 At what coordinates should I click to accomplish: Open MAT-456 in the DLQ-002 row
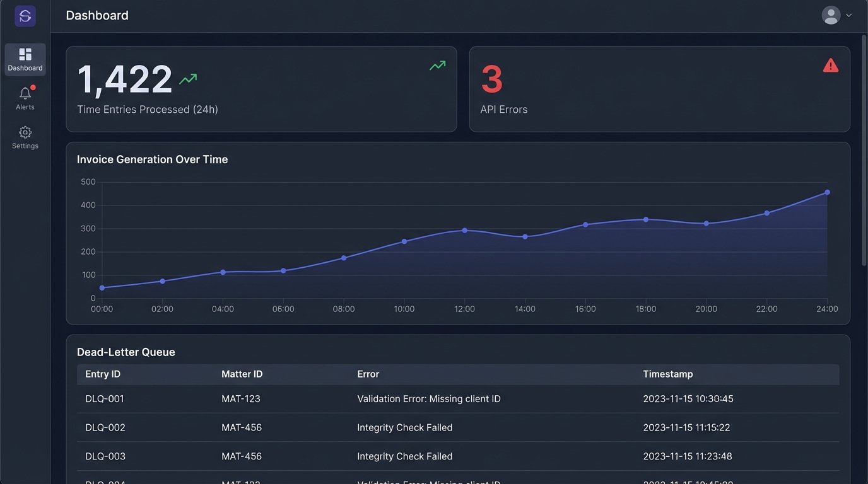(242, 428)
